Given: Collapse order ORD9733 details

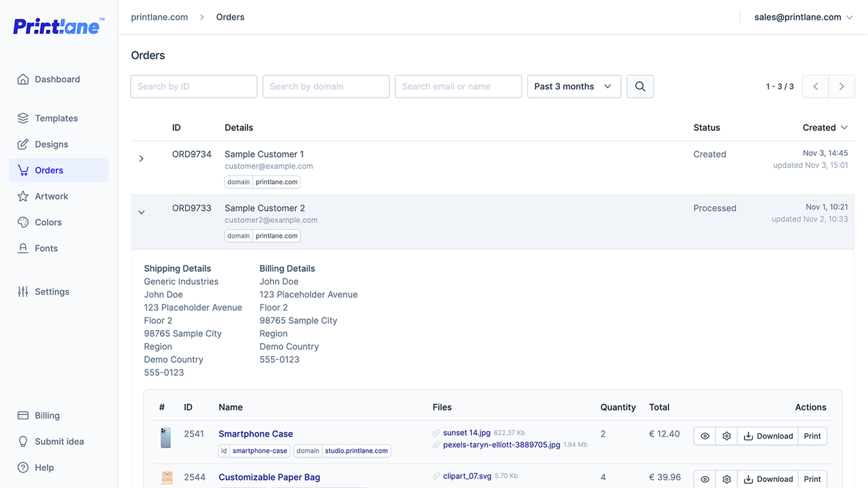Looking at the screenshot, I should 141,211.
